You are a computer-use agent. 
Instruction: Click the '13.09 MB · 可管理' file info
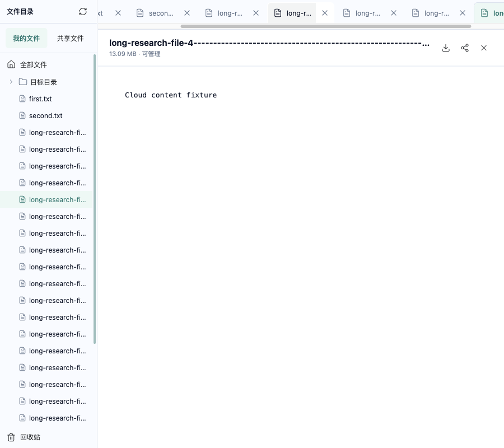[134, 54]
